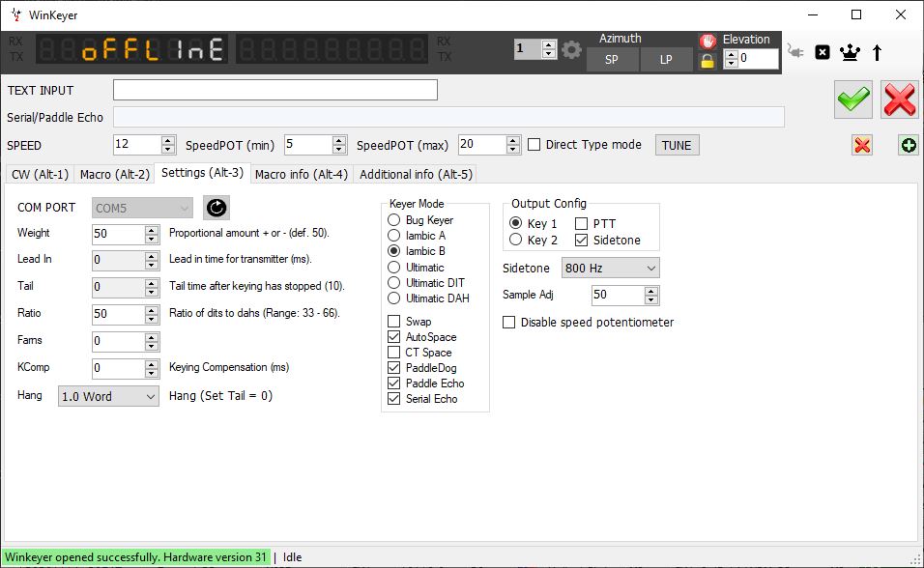Increase the rotor number spinner value
The height and width of the screenshot is (568, 924).
549,44
